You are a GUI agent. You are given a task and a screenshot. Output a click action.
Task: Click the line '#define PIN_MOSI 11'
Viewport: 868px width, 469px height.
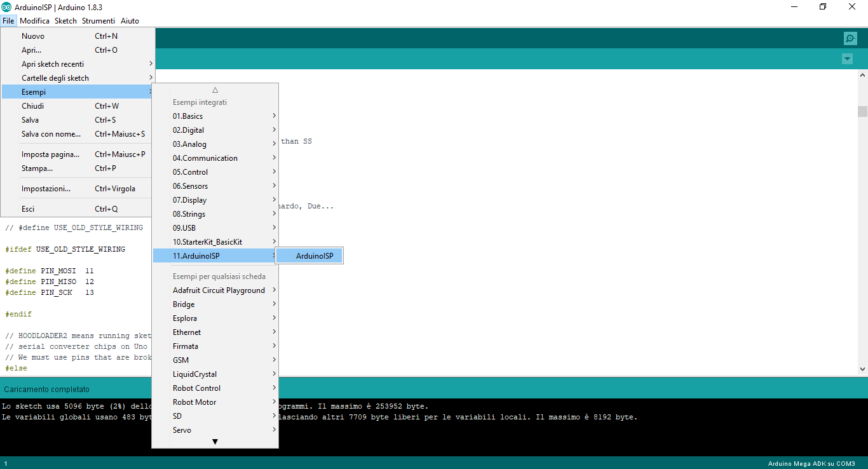point(50,271)
